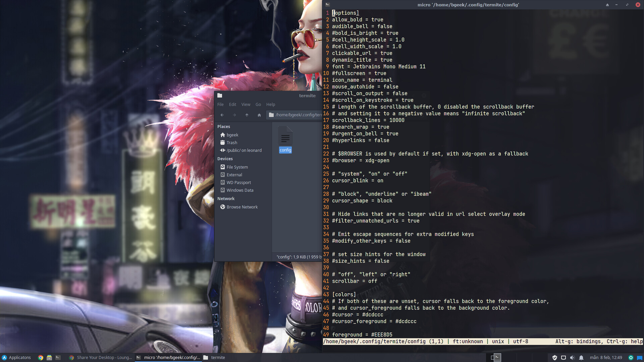This screenshot has height=362, width=644.
Task: Click micro status bar file path
Action: coord(374,341)
